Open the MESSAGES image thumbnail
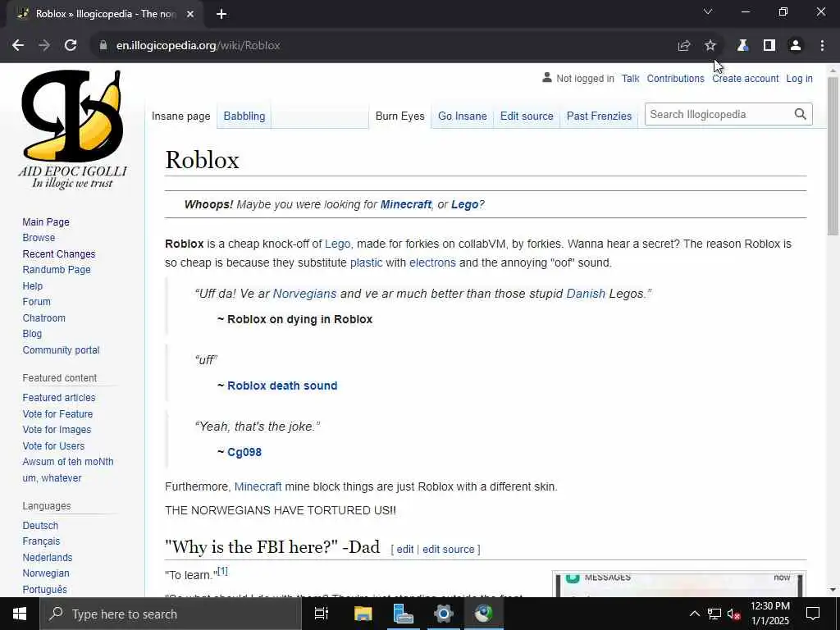840x630 pixels. pyautogui.click(x=678, y=584)
